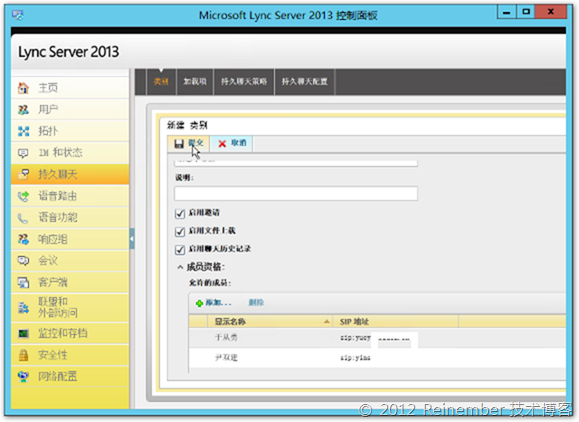Open the 类别 tab

tap(161, 82)
